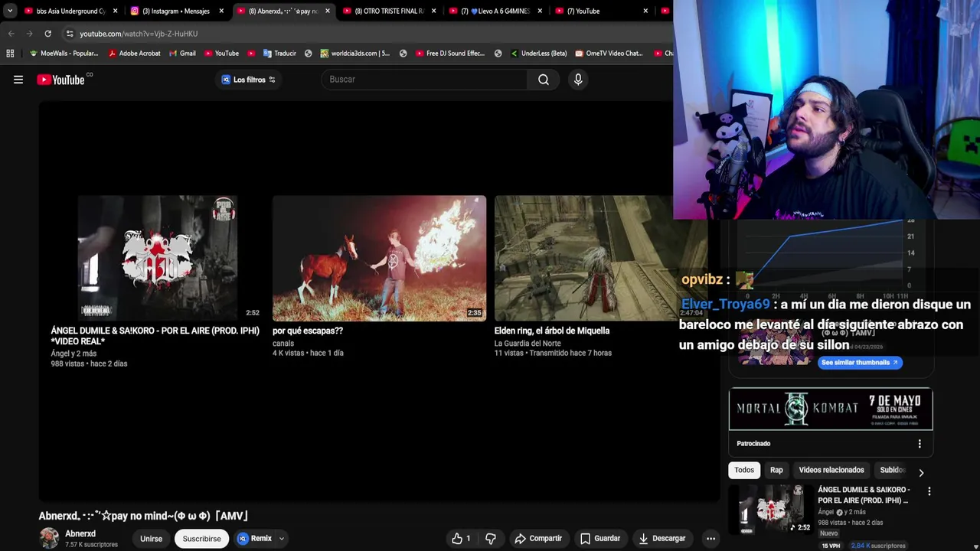
Task: Focus the Buscar search field
Action: point(424,80)
